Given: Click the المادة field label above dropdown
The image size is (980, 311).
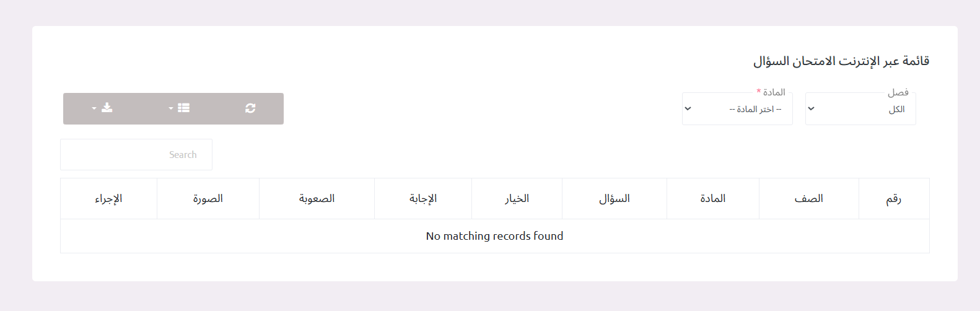Looking at the screenshot, I should [x=774, y=92].
